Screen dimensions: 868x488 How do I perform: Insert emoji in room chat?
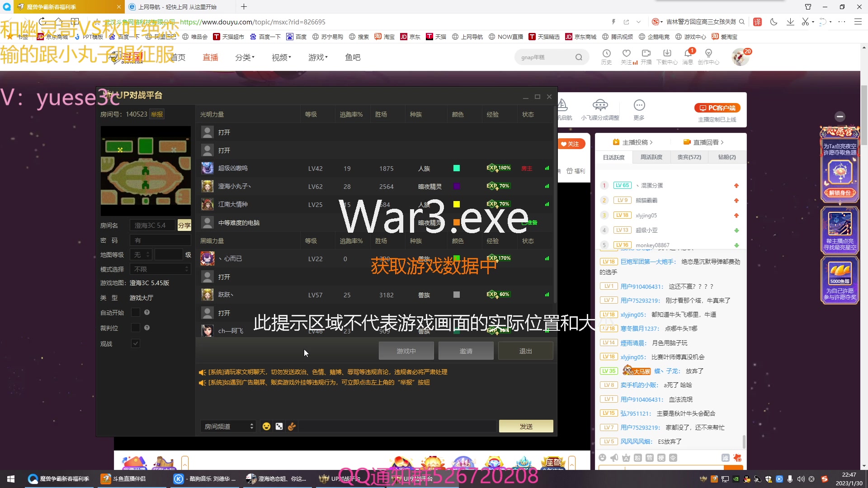266,427
